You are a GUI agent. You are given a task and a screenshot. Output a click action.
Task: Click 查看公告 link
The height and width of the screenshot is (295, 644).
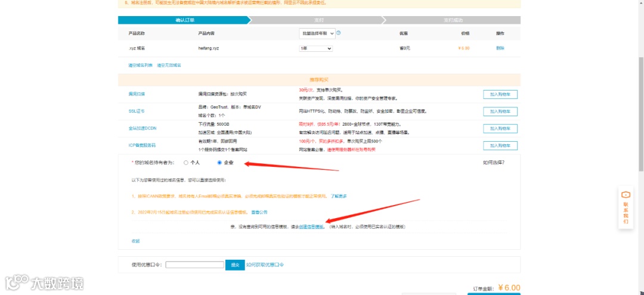pyautogui.click(x=259, y=212)
